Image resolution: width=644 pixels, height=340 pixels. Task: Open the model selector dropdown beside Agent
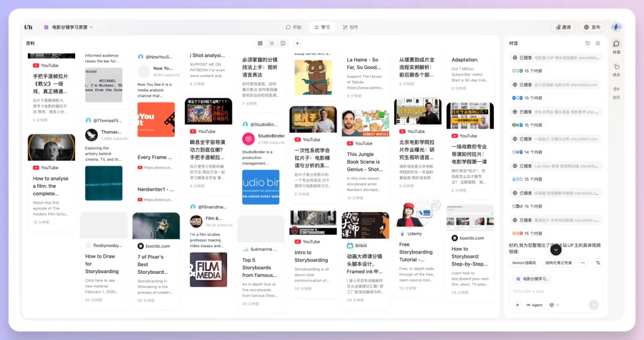[x=554, y=305]
